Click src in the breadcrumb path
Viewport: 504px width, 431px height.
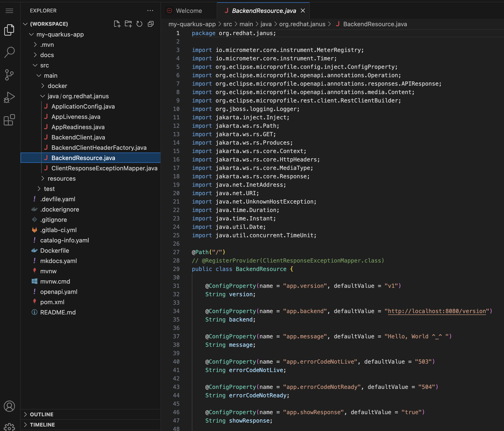click(x=228, y=24)
